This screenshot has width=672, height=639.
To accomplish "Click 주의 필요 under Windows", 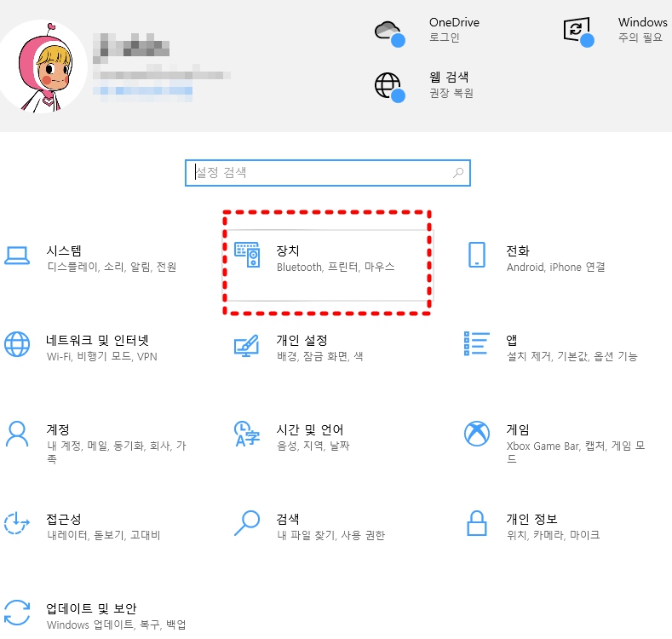I will (640, 37).
